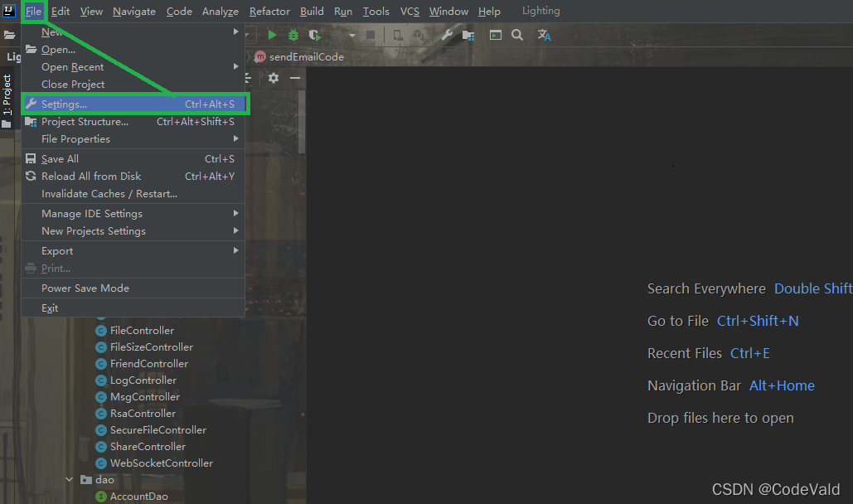853x504 pixels.
Task: Open Search Everywhere magnifier icon
Action: click(x=517, y=36)
